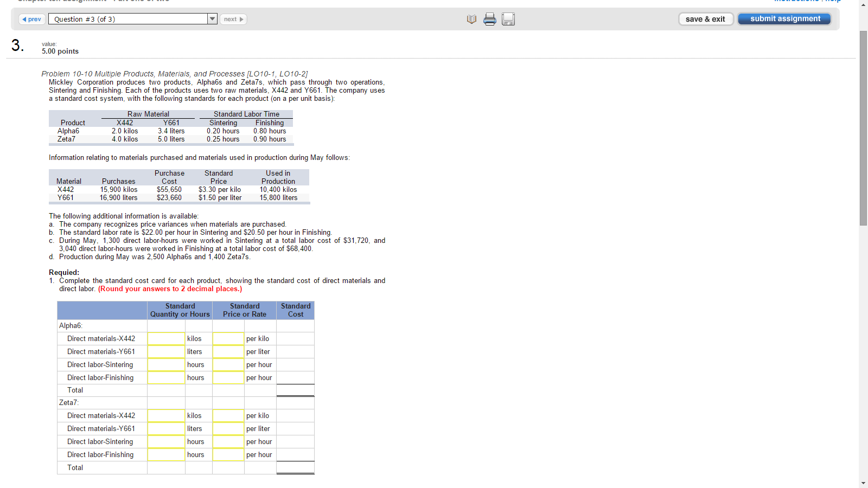The image size is (868, 488).
Task: Click the 'Zeta7:' section row label
Action: tap(69, 403)
